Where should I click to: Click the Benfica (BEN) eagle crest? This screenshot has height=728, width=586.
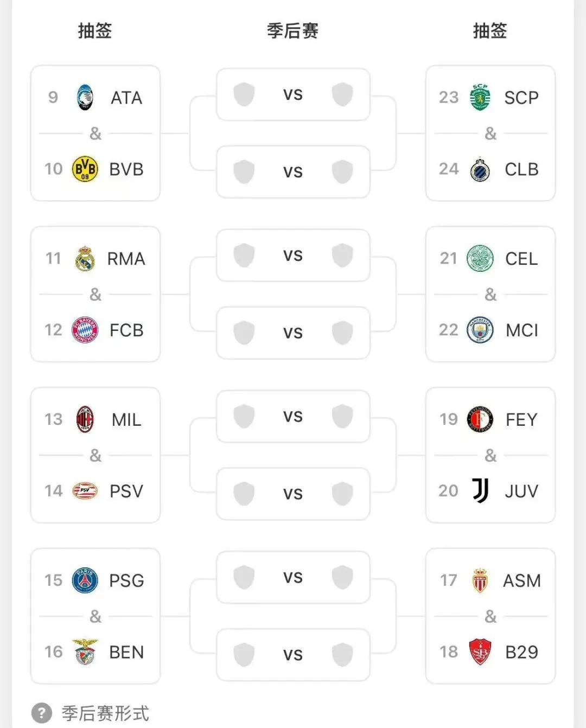coord(85,652)
